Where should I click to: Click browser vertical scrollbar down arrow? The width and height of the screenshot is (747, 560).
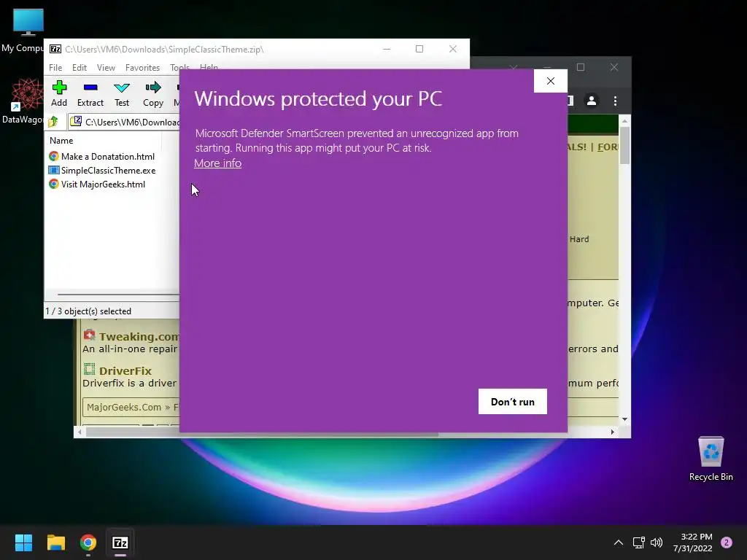tap(624, 419)
